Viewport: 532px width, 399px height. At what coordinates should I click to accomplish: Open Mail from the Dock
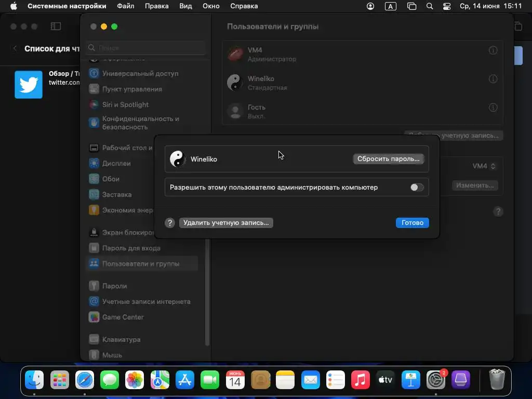pos(311,380)
